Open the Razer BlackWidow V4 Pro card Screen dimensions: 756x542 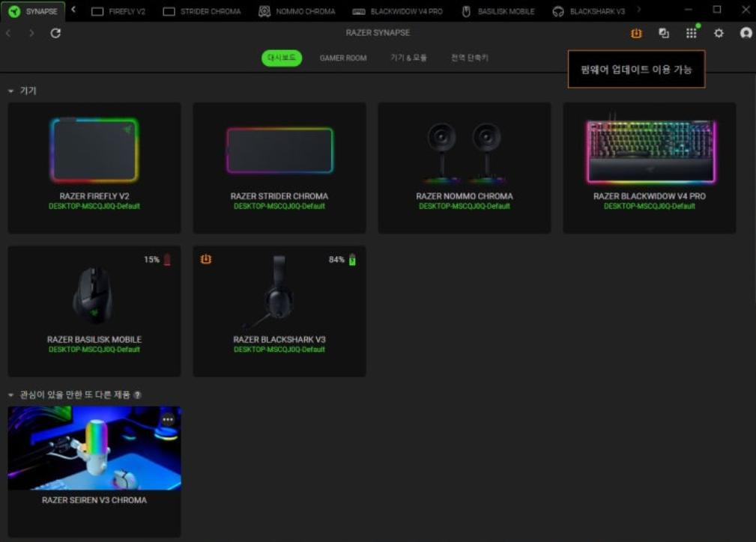coord(650,168)
